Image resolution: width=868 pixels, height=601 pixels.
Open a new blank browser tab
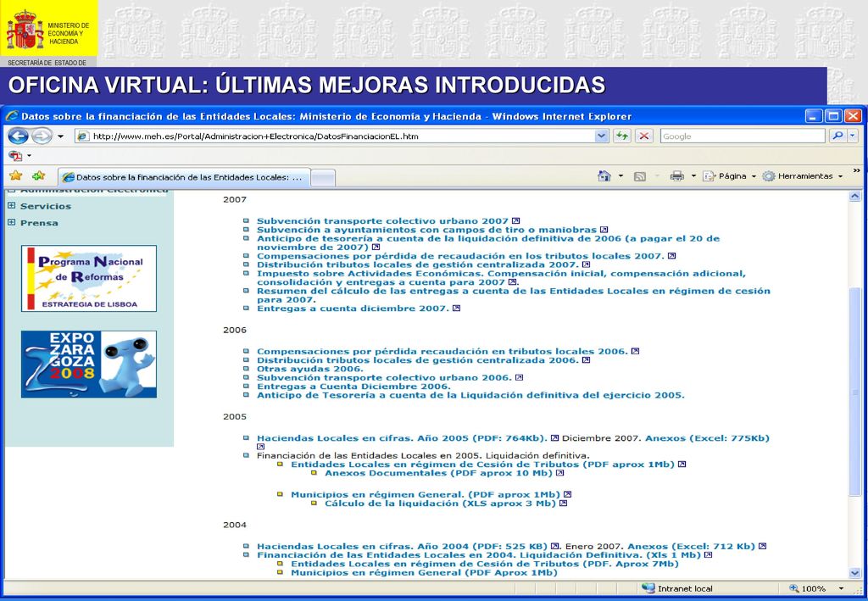(323, 178)
